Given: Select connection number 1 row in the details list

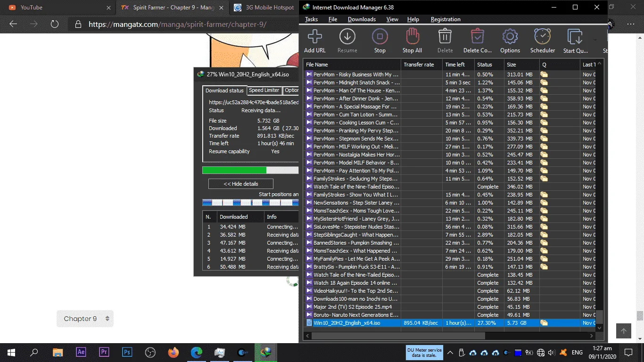Looking at the screenshot, I should pyautogui.click(x=250, y=227).
